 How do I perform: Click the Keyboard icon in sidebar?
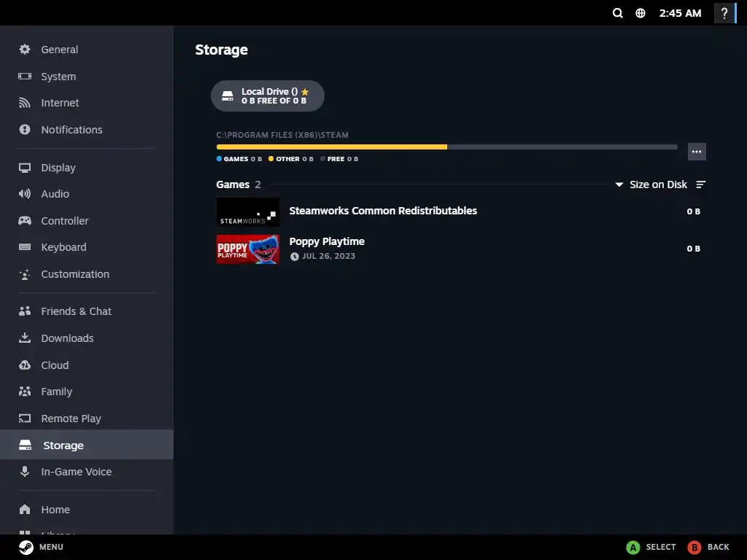25,246
